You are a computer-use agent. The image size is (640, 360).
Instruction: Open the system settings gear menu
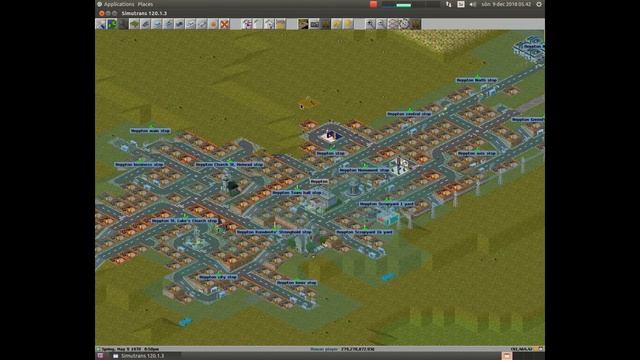pos(539,4)
